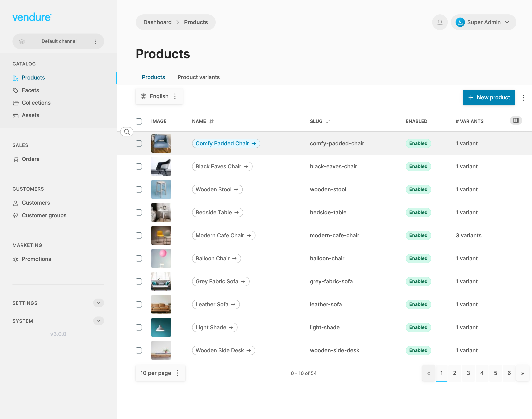This screenshot has width=532, height=419.
Task: Expand the Settings section
Action: (x=98, y=303)
